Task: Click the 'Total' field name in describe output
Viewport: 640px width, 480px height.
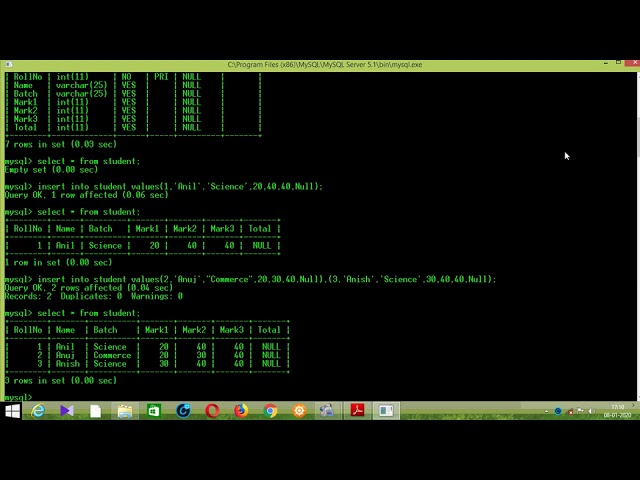Action: tap(25, 127)
